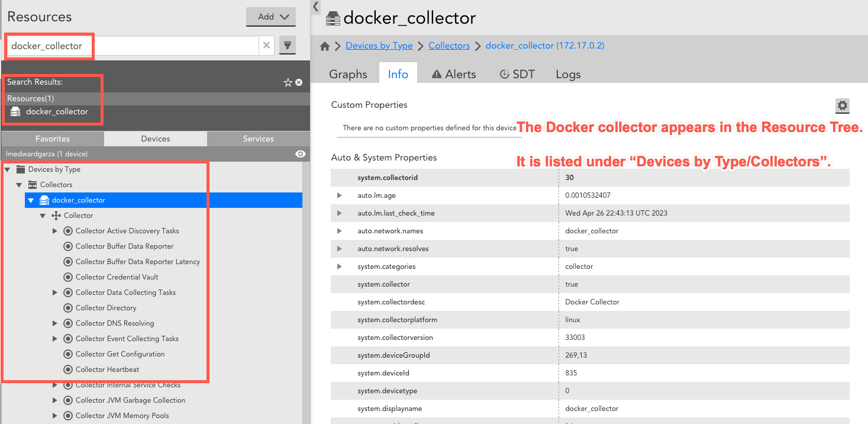The height and width of the screenshot is (424, 868).
Task: Open the SDT tab
Action: coord(517,74)
